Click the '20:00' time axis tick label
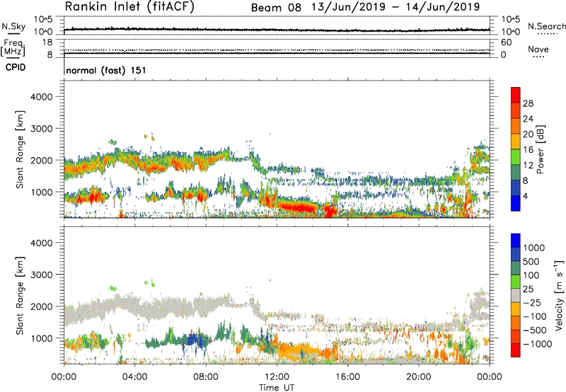Image resolution: width=566 pixels, height=392 pixels. point(419,377)
